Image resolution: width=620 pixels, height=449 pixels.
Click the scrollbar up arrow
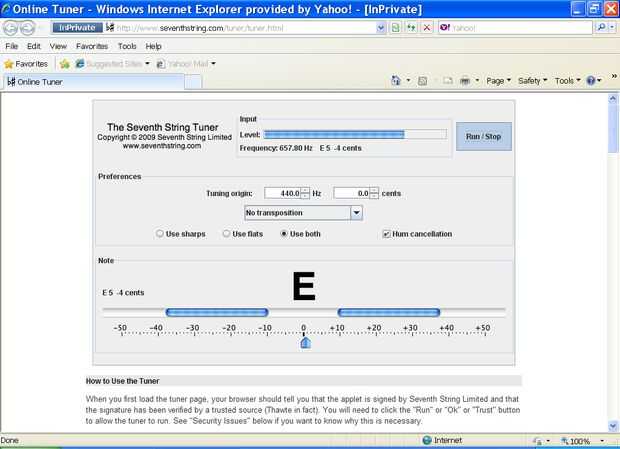pos(613,98)
